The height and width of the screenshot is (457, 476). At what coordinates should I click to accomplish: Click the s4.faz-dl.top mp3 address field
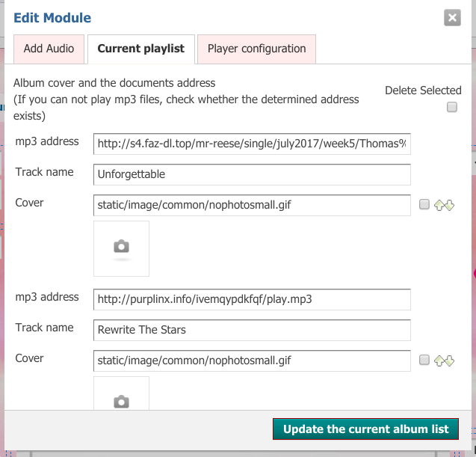252,144
